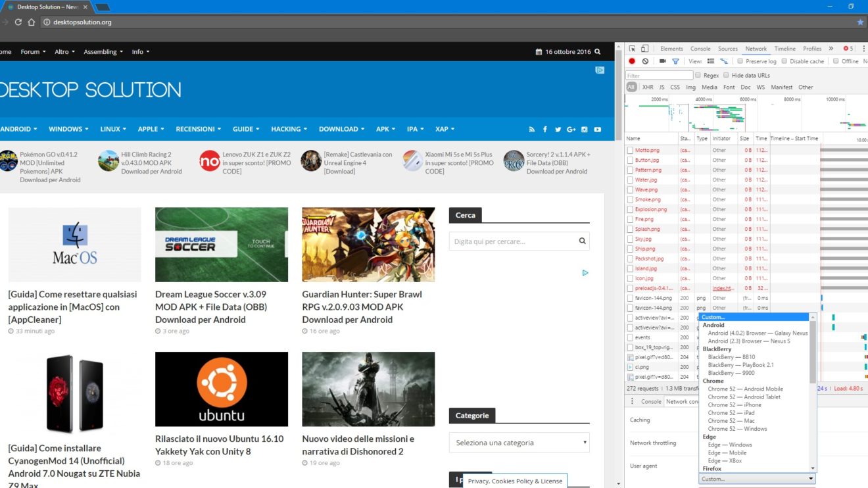This screenshot has width=868, height=488.
Task: Tick the Hide data URLs checkbox
Action: [726, 76]
